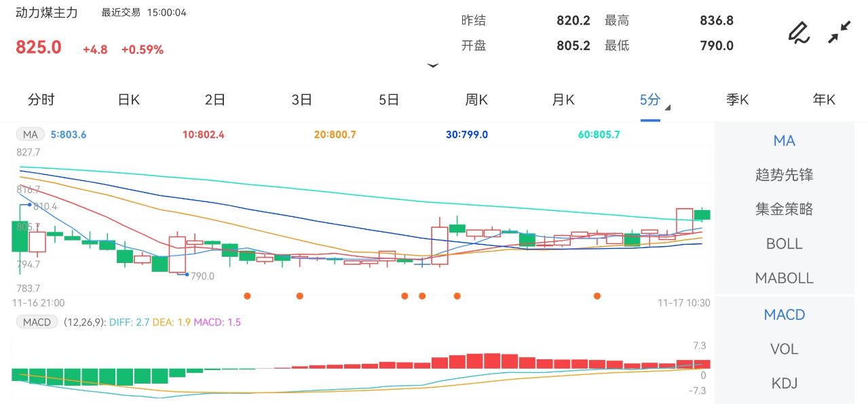Screen dimensions: 868x404
Task: Switch to the 分时 tab
Action: click(x=42, y=99)
